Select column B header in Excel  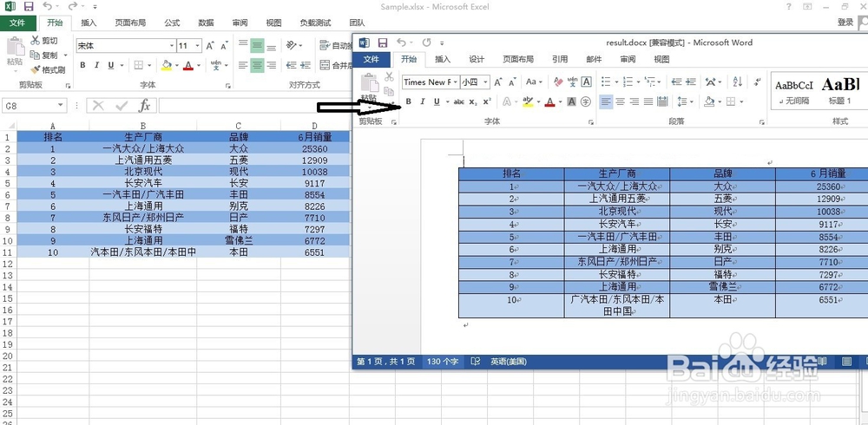tap(143, 126)
